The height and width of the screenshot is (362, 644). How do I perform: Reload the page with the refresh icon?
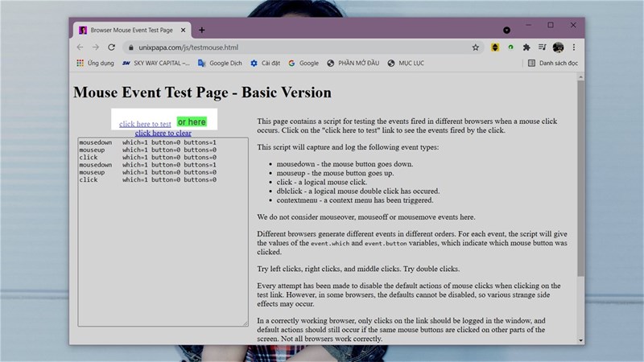[112, 47]
